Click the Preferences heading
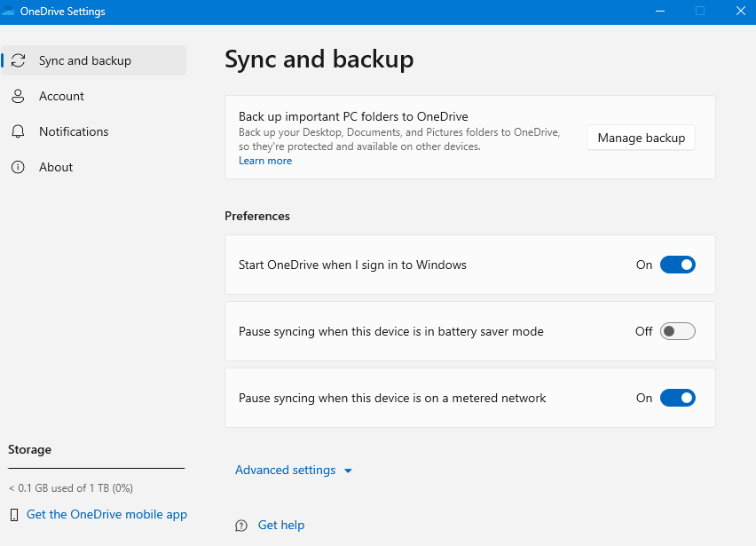 pyautogui.click(x=257, y=216)
